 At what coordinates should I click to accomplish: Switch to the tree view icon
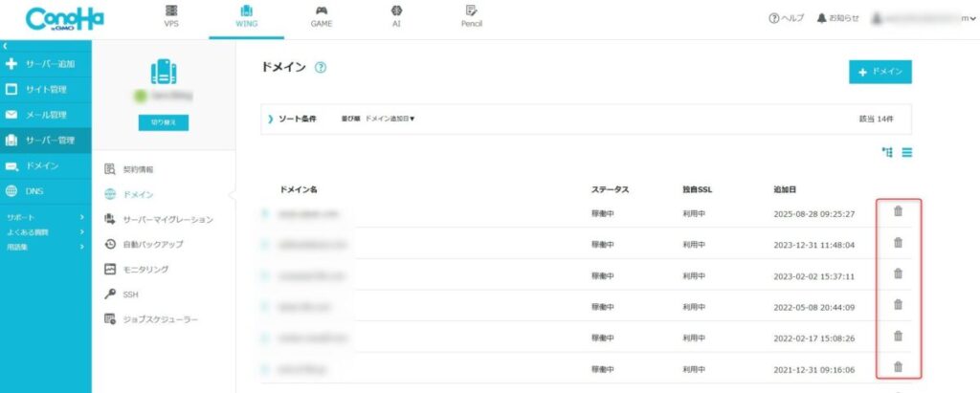point(887,152)
